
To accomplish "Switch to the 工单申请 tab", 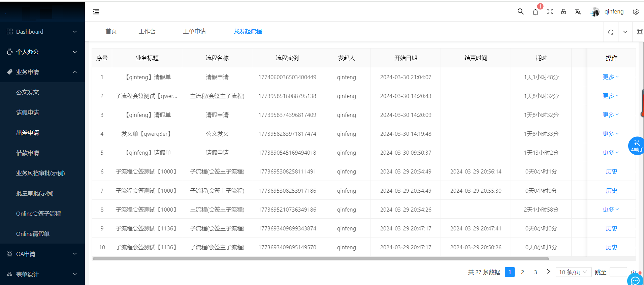I will click(194, 31).
